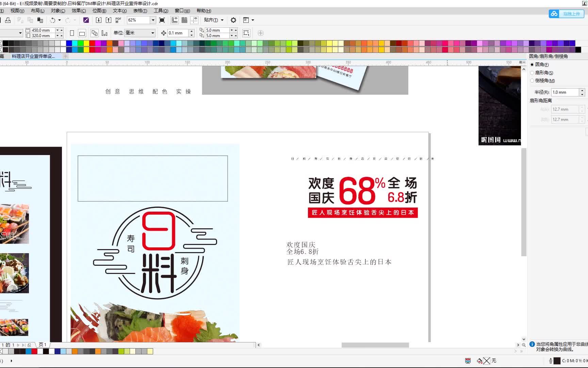588x368 pixels.
Task: Click the corner radius stepper arrows
Action: tap(582, 92)
